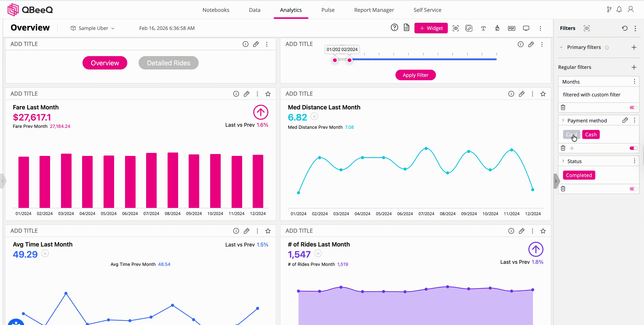The image size is (644, 325).
Task: Disable the Months filter toggle
Action: 633,108
